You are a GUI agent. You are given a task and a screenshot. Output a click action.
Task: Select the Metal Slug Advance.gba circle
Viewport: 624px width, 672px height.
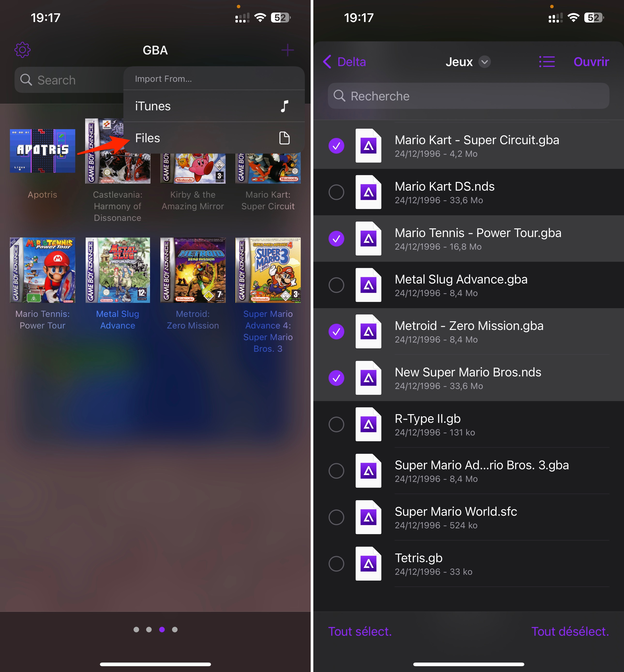(x=336, y=285)
